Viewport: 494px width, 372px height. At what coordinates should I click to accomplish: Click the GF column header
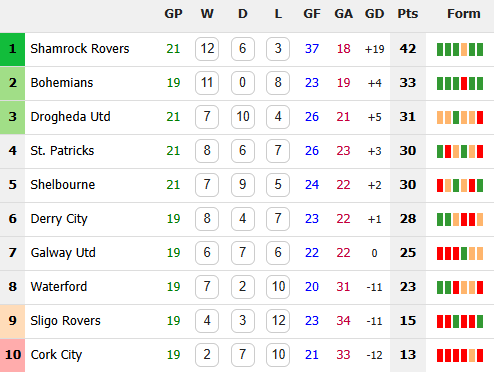point(312,14)
